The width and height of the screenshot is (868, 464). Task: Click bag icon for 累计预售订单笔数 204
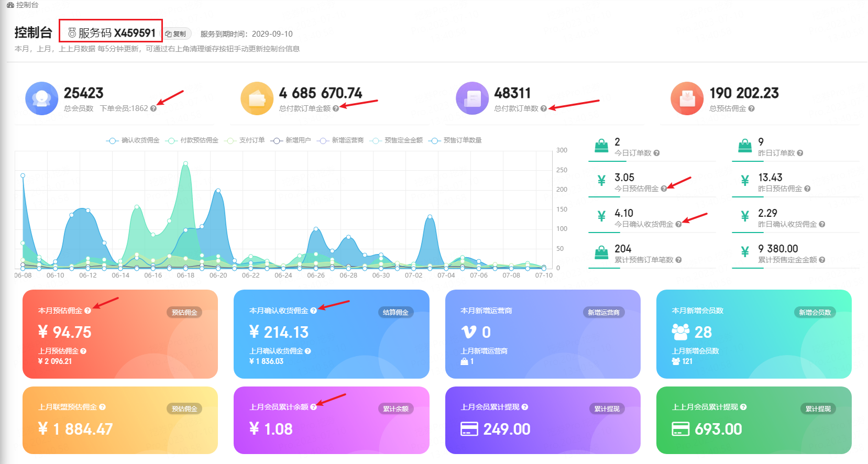601,253
